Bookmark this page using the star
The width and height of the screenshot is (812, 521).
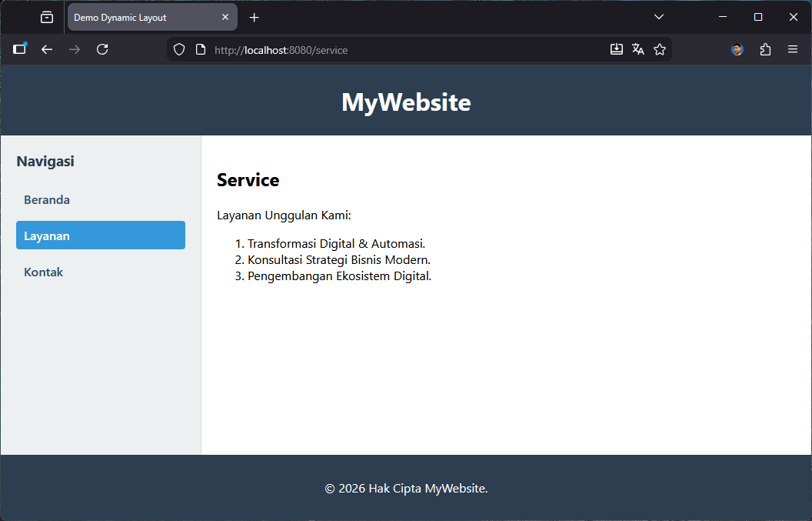[660, 49]
